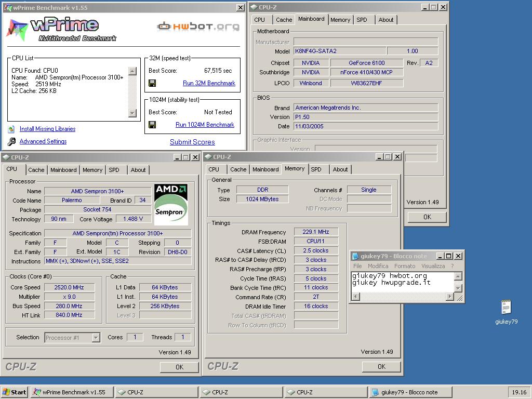Click OK in CPU-Z Mainboard window
Screen dimensions: 532x399
[x=427, y=217]
